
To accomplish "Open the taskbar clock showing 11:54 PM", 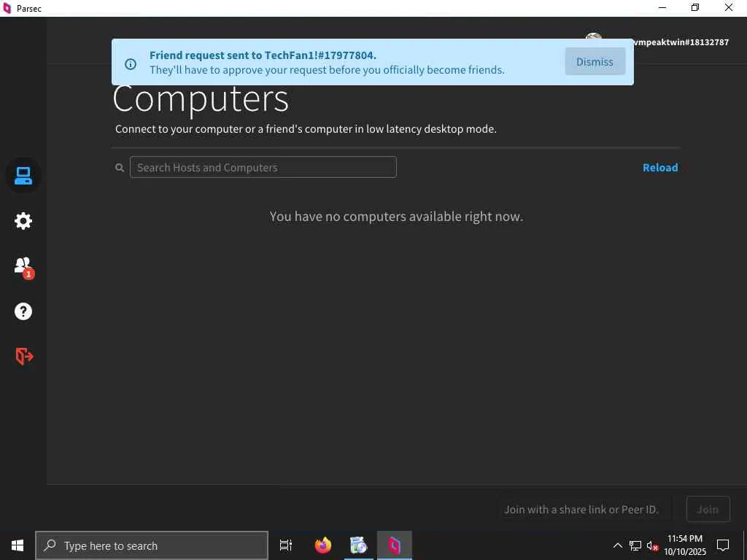I will [x=684, y=545].
